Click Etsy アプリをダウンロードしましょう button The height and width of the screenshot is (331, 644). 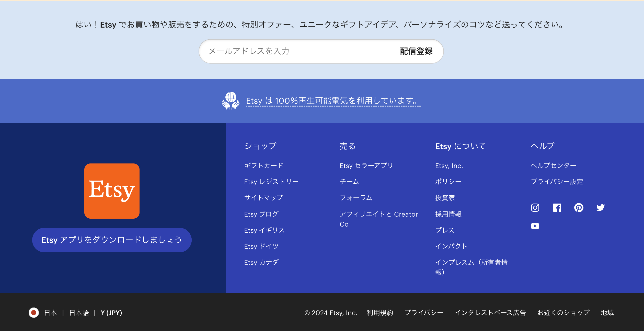[x=112, y=240]
